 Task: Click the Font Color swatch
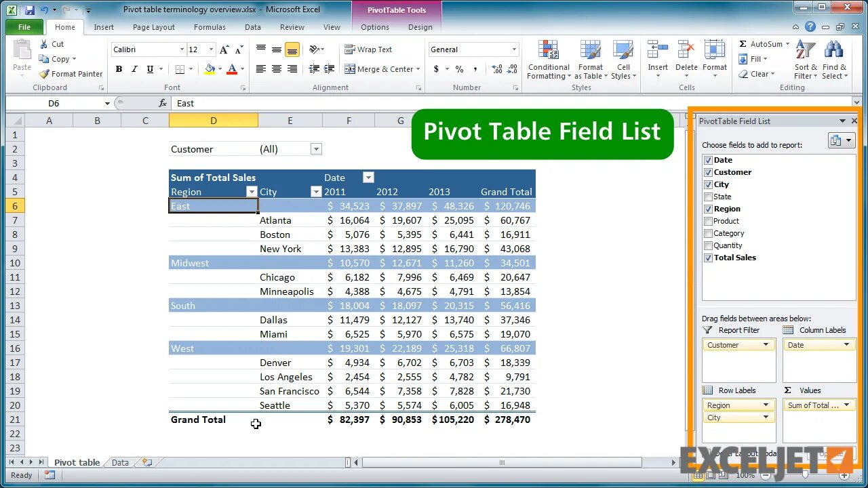pyautogui.click(x=232, y=69)
